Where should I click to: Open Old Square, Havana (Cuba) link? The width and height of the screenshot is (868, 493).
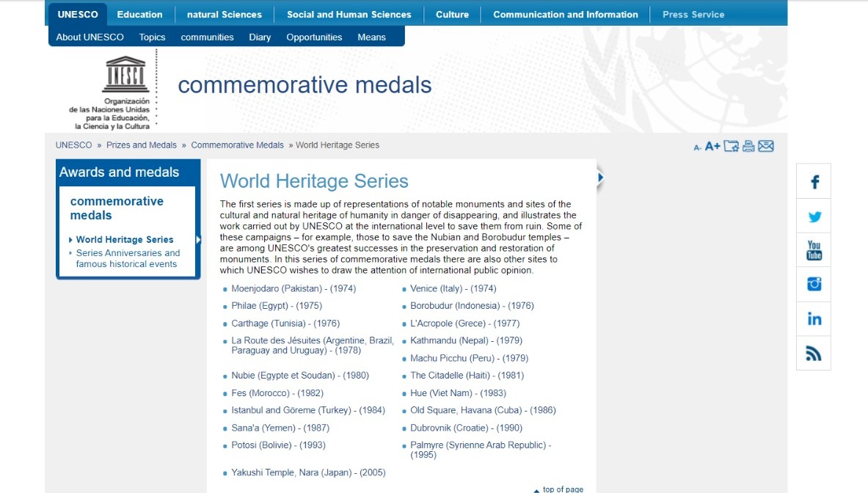point(483,410)
